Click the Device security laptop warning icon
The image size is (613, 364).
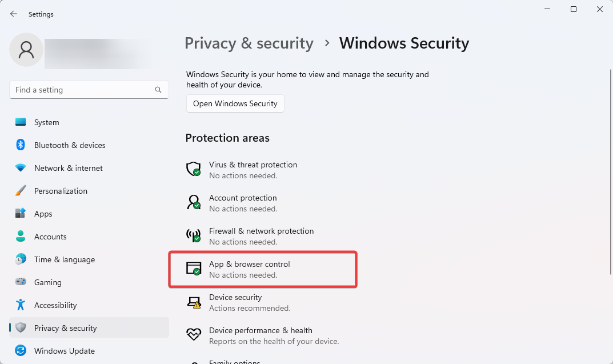pos(194,302)
